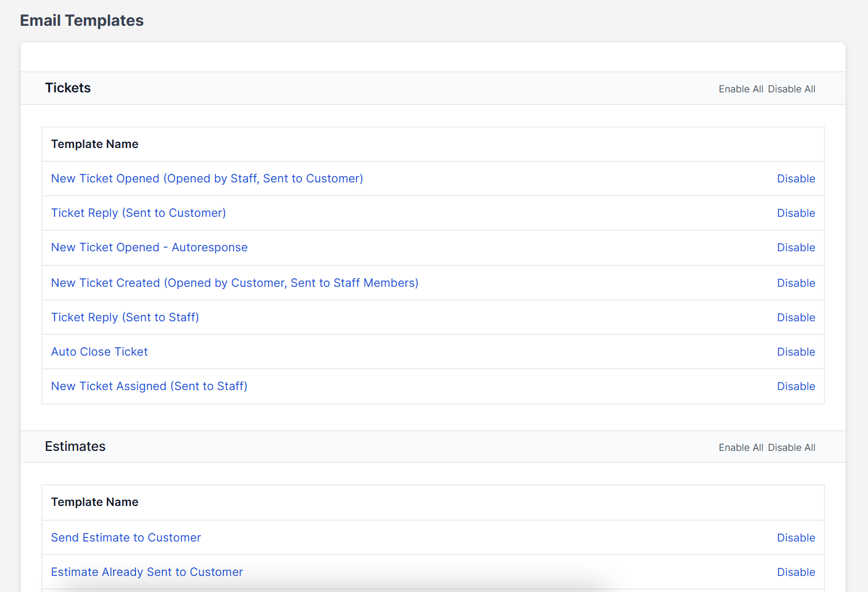Click 'Template Name' column header in Estimates table
The height and width of the screenshot is (592, 868).
95,502
